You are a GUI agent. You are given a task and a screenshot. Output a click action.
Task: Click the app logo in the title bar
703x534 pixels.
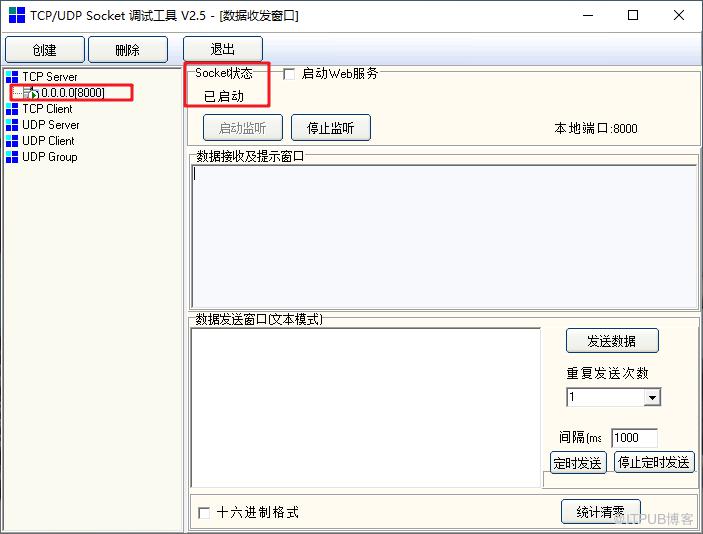[17, 15]
